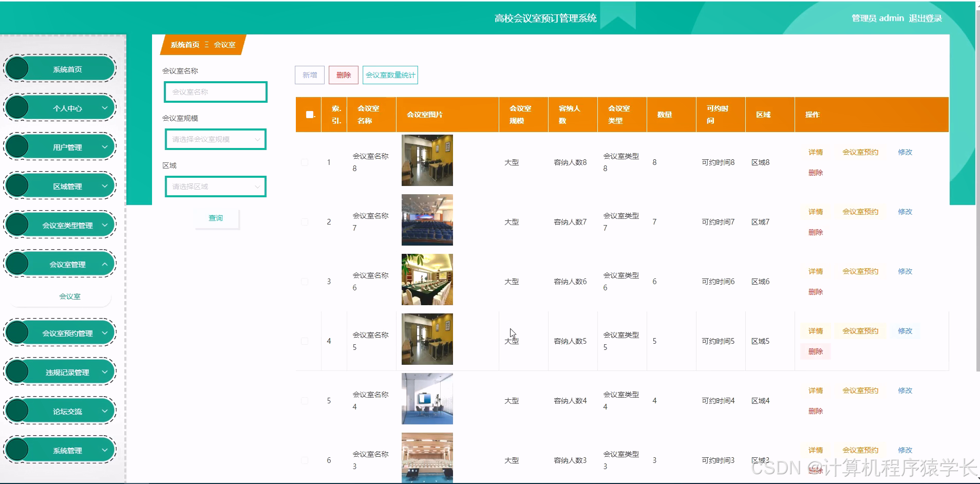
Task: Expand 系统管理 sidebar menu chevron
Action: [105, 450]
